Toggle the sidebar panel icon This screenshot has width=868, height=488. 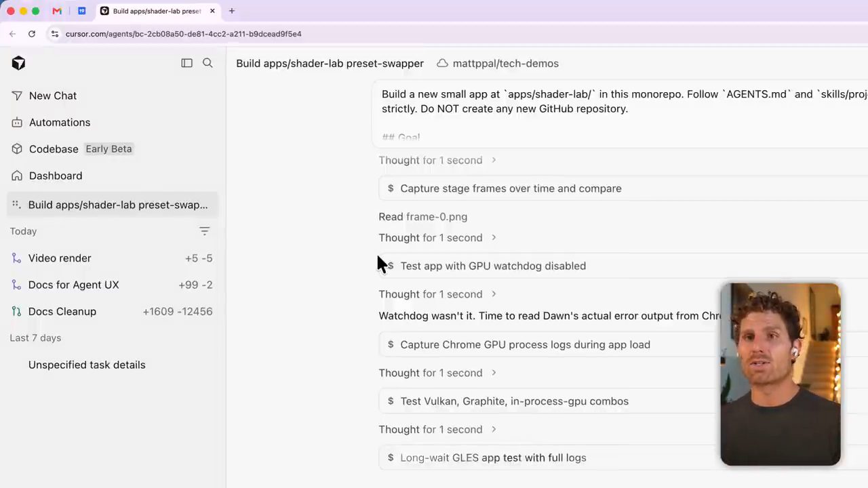tap(186, 63)
